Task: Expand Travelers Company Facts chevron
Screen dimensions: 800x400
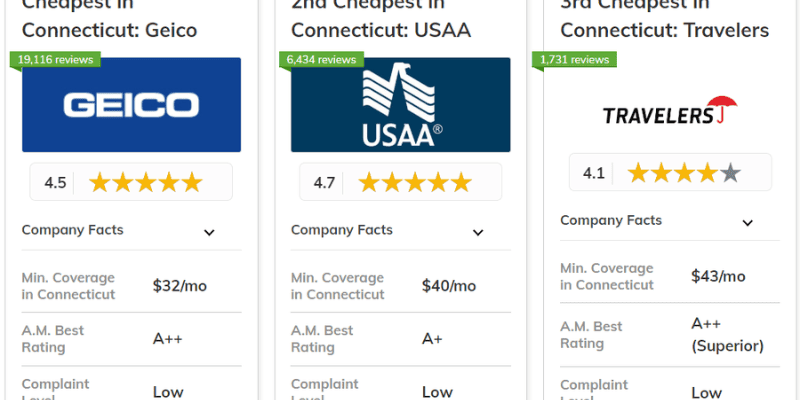Action: 747,223
